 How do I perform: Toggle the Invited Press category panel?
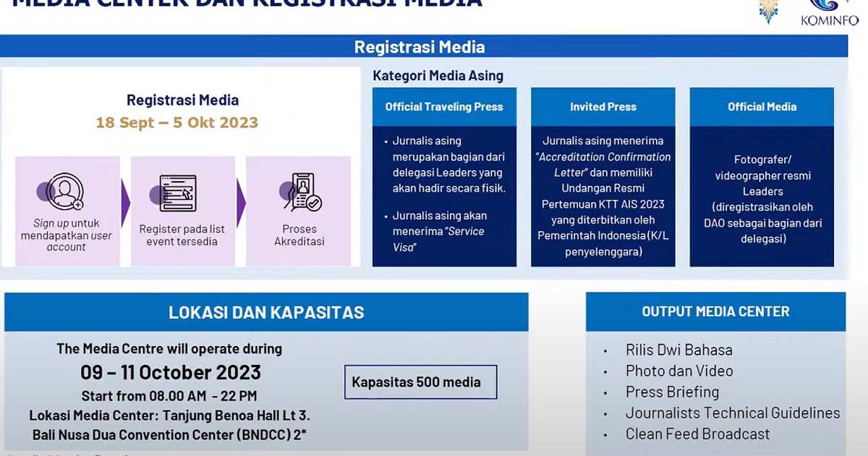click(x=603, y=106)
